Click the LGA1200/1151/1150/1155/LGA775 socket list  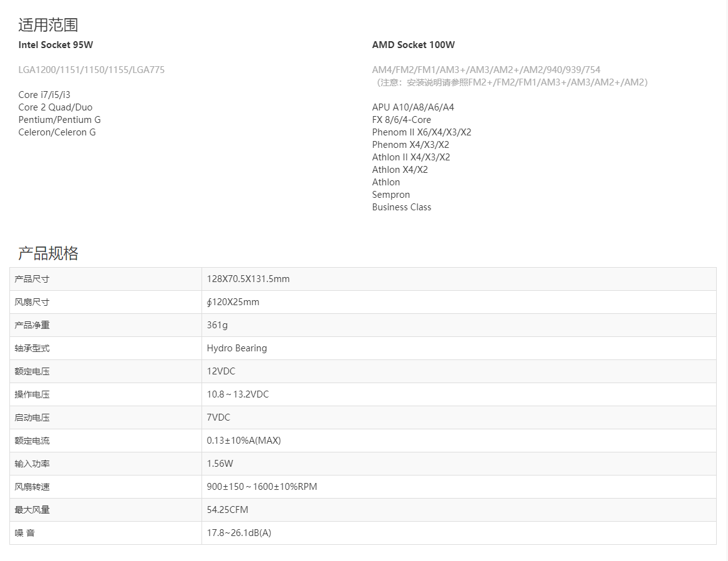92,70
